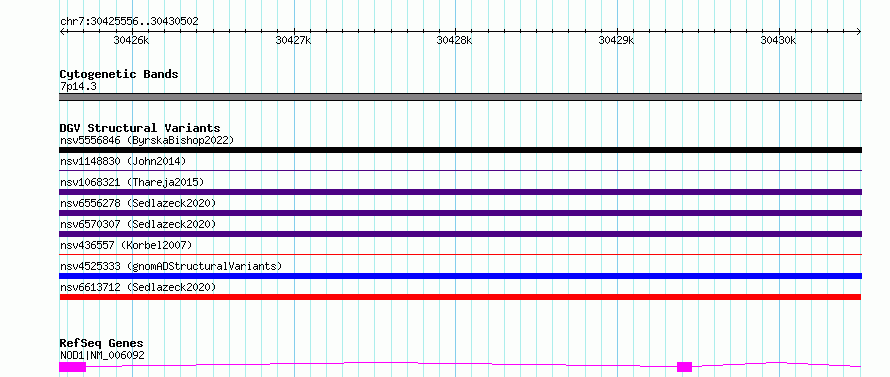Open variant label nsv1068321 (Thareja2015)
Image resolution: width=890 pixels, height=377 pixels.
132,182
